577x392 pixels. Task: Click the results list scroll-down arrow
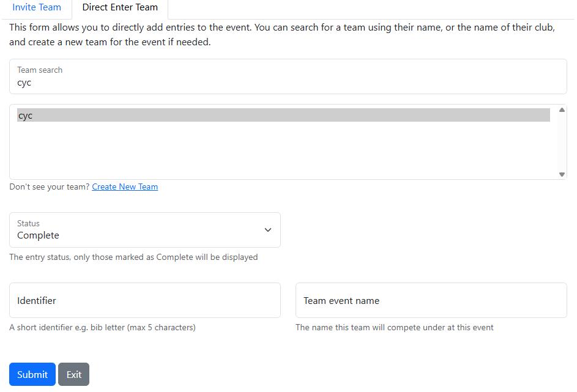[562, 174]
